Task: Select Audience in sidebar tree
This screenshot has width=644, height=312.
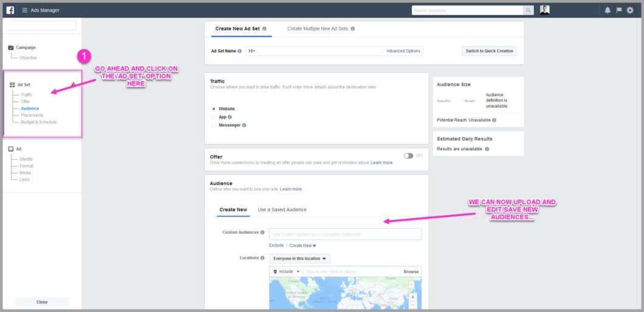Action: pyautogui.click(x=30, y=108)
